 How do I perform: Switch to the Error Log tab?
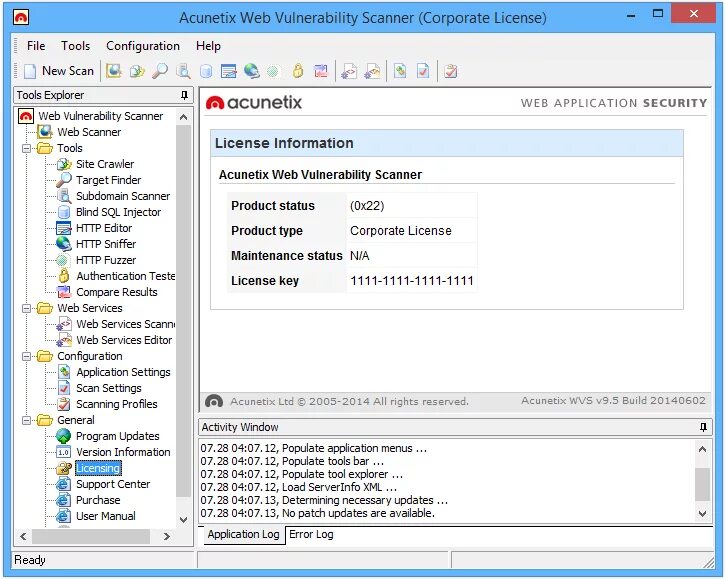click(311, 534)
